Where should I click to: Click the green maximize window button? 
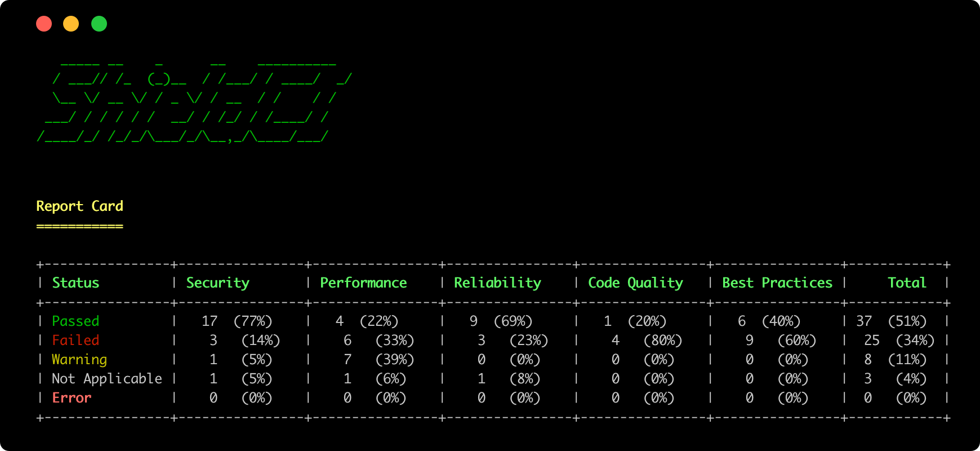pos(99,24)
